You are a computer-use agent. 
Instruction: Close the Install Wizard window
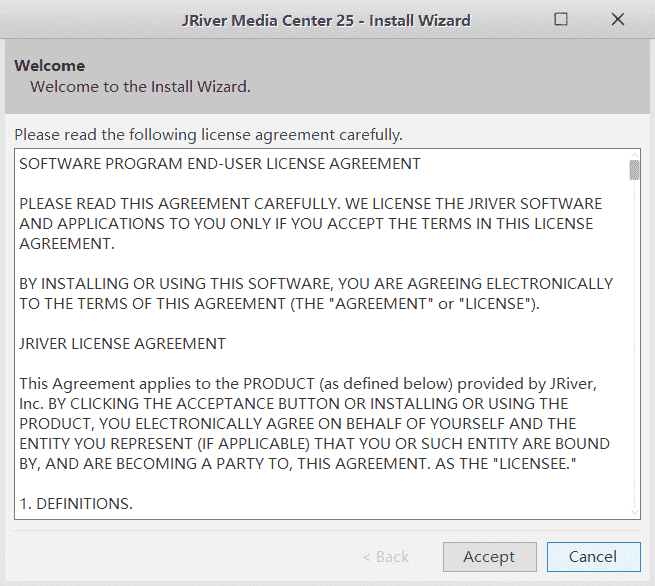[x=618, y=19]
